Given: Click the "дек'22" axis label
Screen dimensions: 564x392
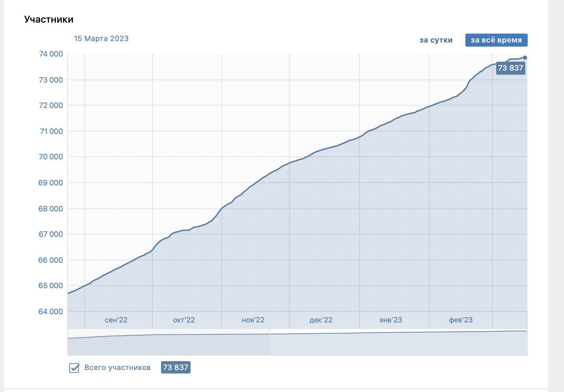Looking at the screenshot, I should click(321, 320).
